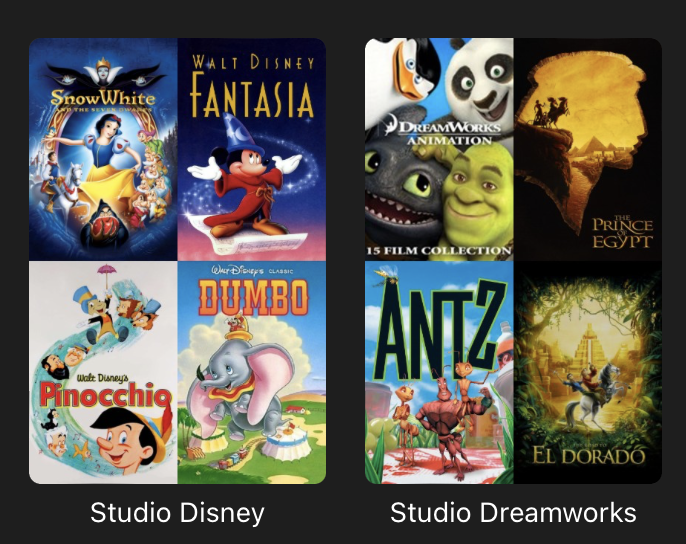Select The Road to El Dorado poster
Viewport: 686px width, 544px height.
click(x=588, y=372)
